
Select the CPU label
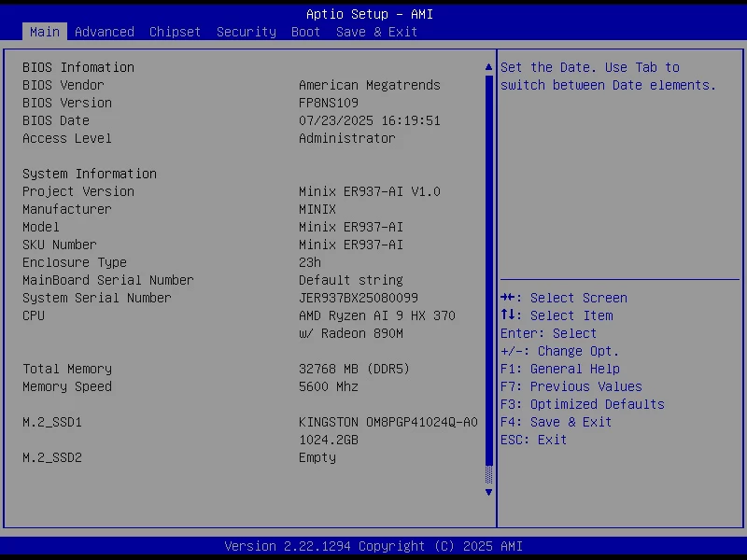34,315
